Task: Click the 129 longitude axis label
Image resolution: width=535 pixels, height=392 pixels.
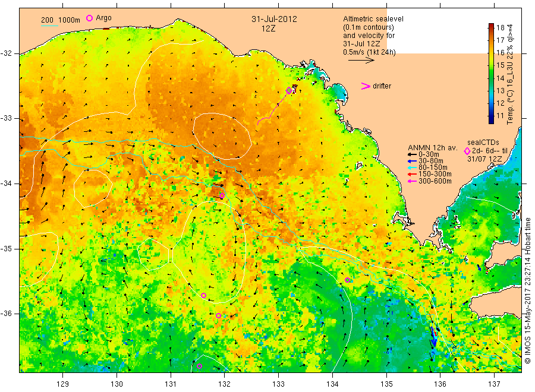Action: tap(63, 384)
